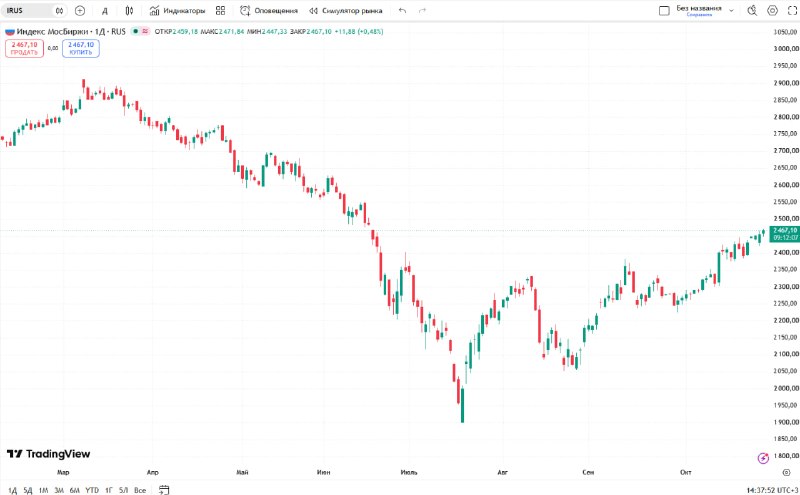
Task: Click the +11,88 (+0,48%) change value
Action: click(x=359, y=32)
